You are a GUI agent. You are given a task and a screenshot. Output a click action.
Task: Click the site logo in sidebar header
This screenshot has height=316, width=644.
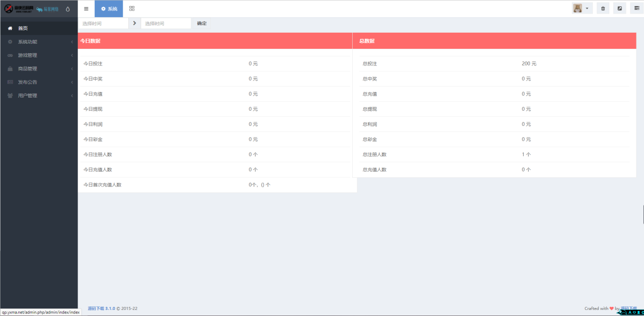pyautogui.click(x=31, y=9)
